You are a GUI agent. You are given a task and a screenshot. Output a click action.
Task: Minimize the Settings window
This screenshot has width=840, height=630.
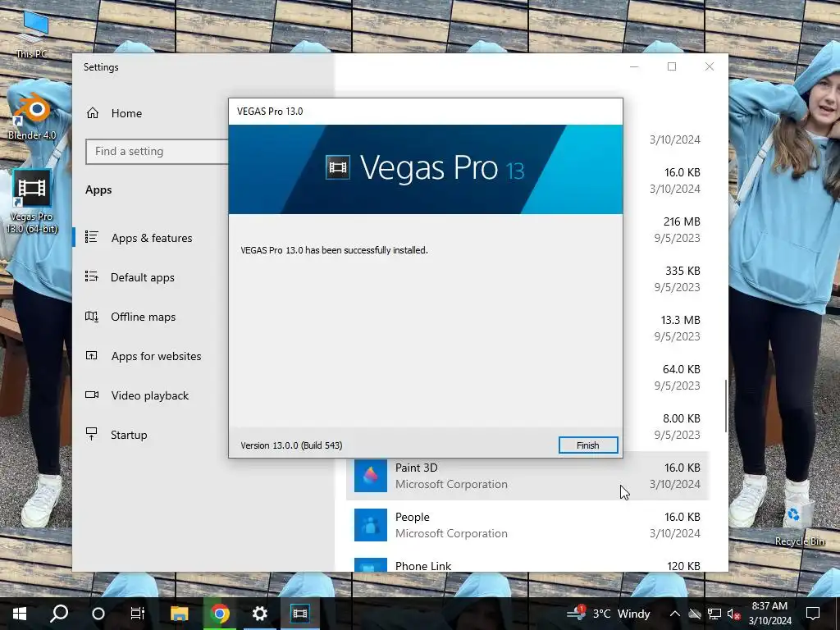click(x=634, y=66)
